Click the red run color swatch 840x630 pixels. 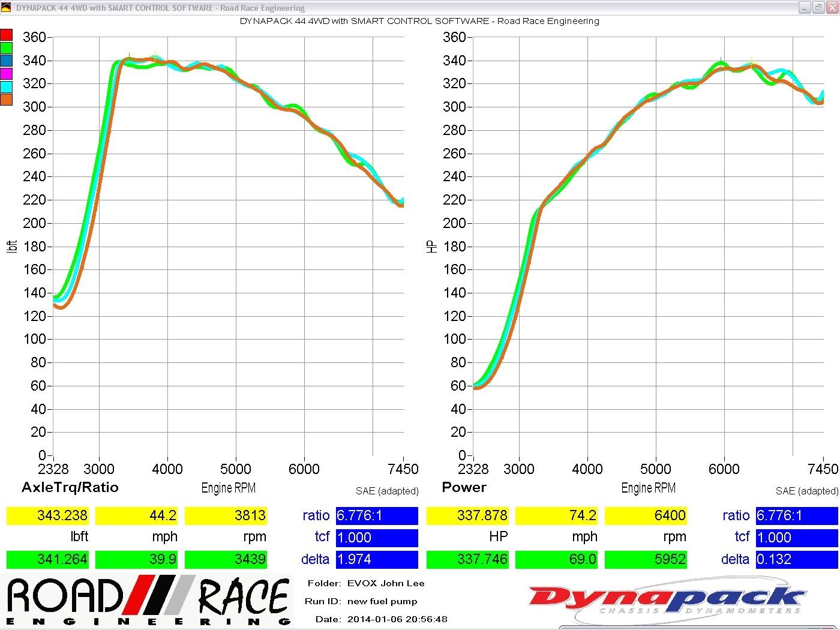click(6, 35)
